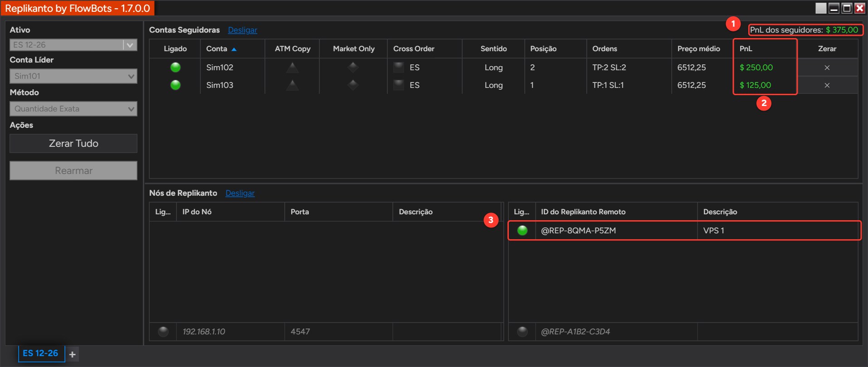The width and height of the screenshot is (868, 367).
Task: Open the Método Quantidade Exata dropdown
Action: coord(73,109)
